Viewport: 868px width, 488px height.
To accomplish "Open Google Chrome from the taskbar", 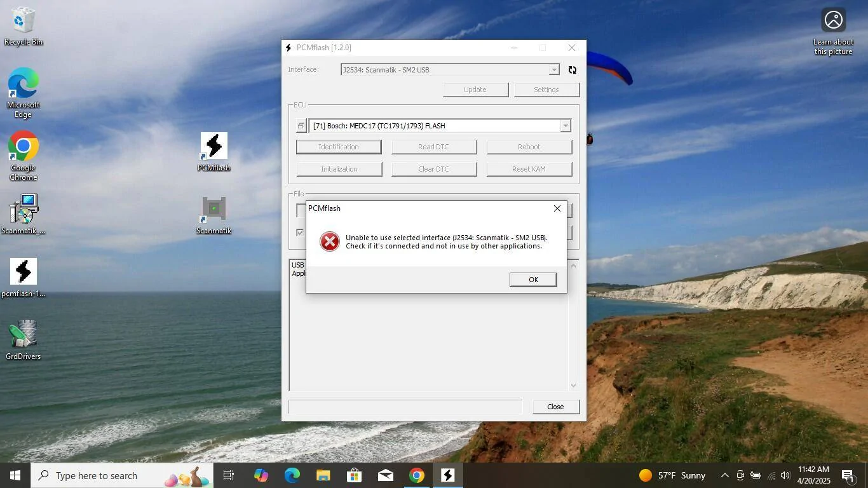I will [x=417, y=475].
